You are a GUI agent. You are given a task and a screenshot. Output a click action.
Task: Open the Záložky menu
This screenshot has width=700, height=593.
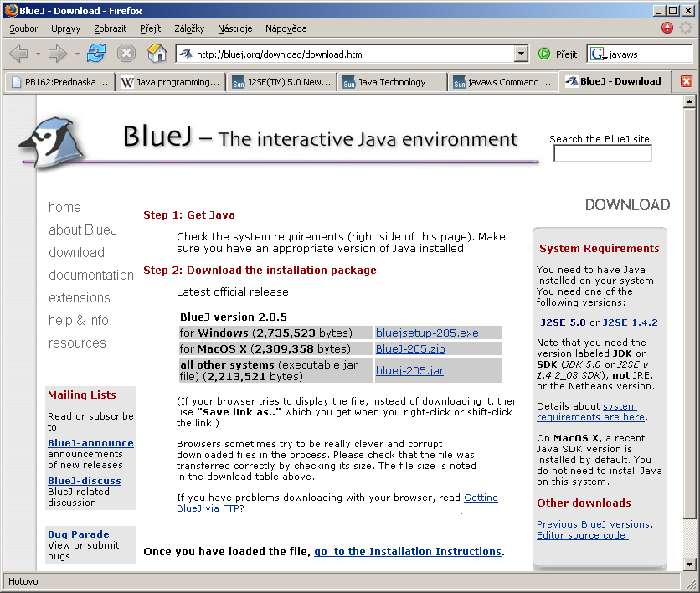[x=189, y=28]
